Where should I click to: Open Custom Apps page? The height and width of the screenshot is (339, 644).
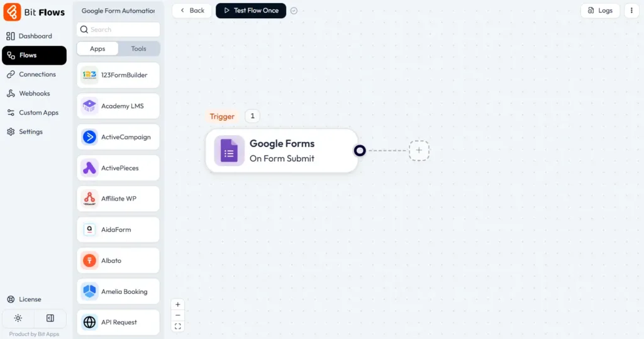click(34, 113)
